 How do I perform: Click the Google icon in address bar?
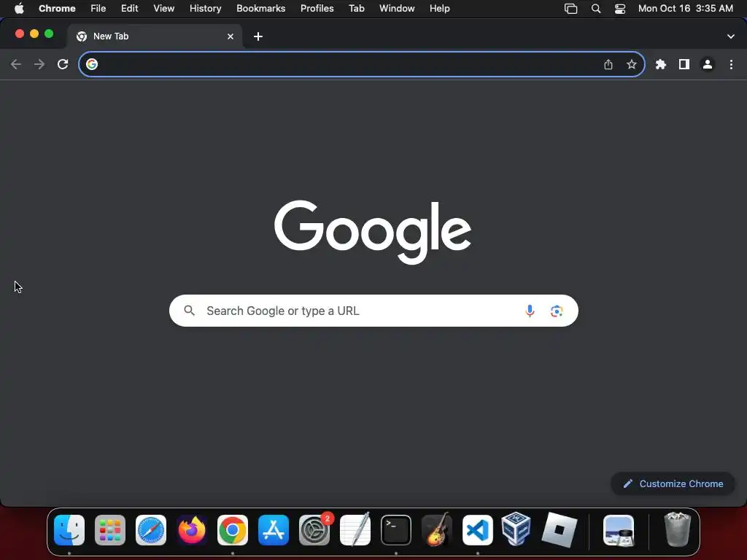pyautogui.click(x=92, y=64)
